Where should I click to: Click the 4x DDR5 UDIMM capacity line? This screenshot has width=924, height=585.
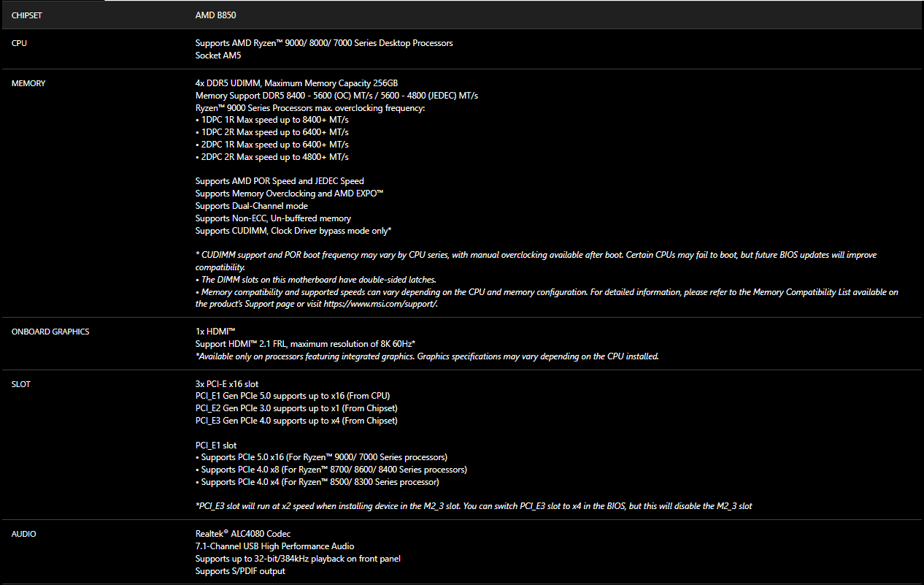[296, 83]
